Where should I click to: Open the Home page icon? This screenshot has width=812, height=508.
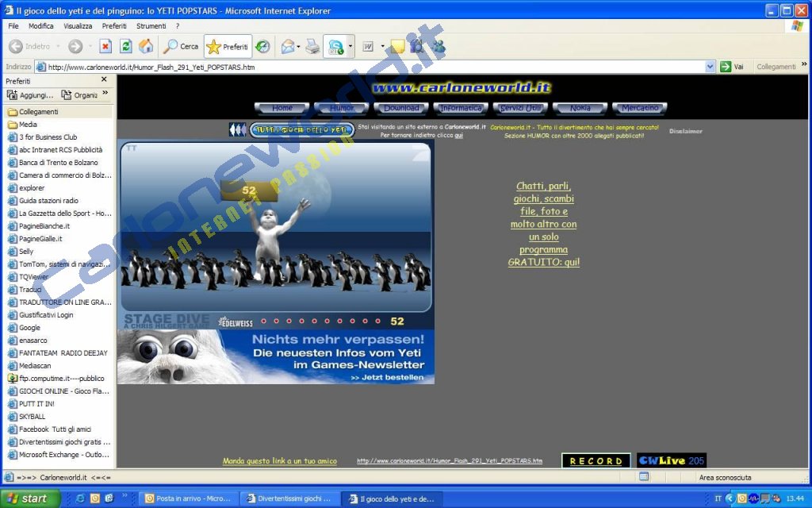pyautogui.click(x=146, y=47)
